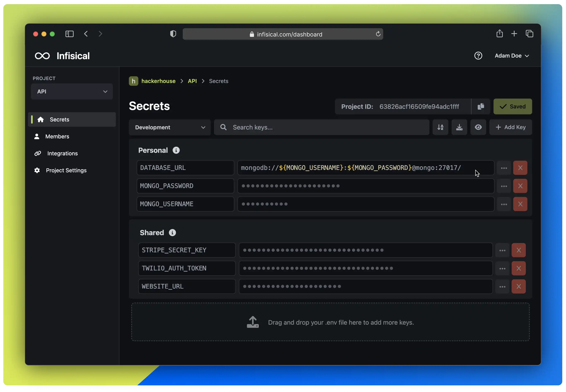Delete the WEBSITE_URL secret

pos(519,286)
